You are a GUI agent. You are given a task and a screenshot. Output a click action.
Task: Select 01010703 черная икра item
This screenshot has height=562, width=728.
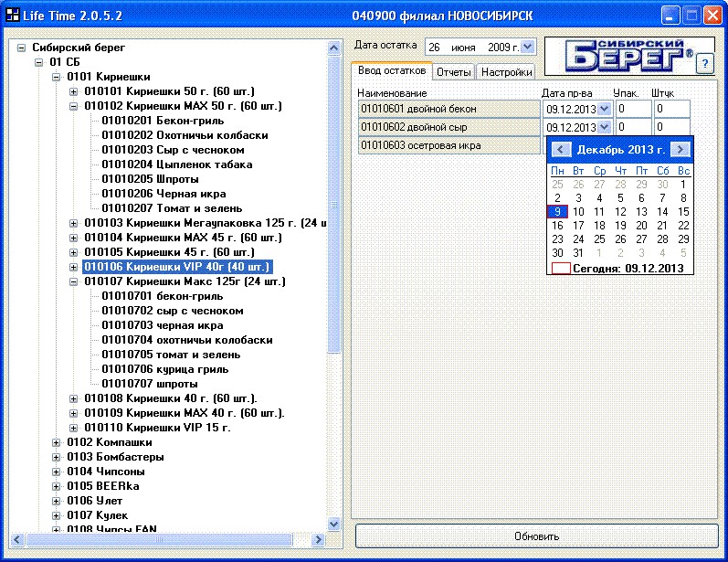click(x=163, y=325)
